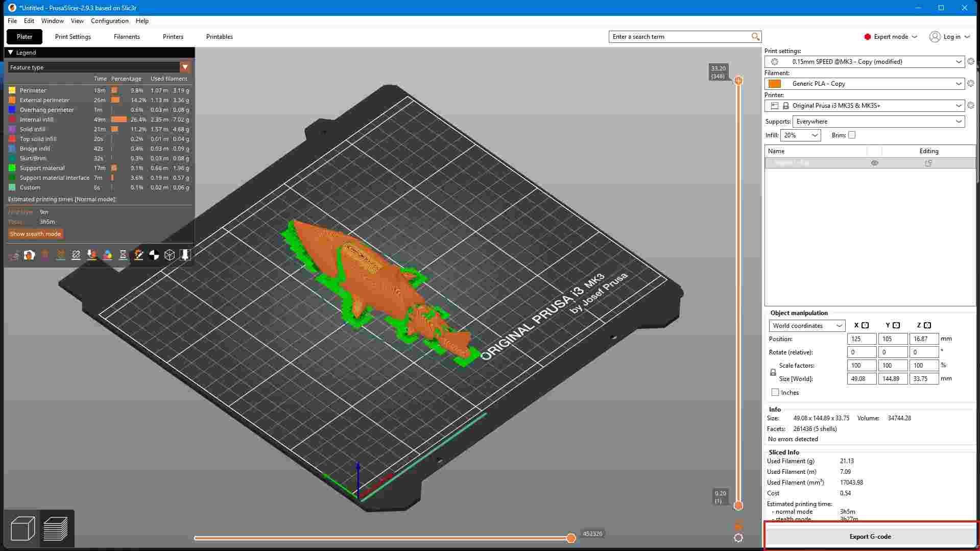980x551 pixels.
Task: Toggle Shells display cube icon
Action: click(170, 255)
